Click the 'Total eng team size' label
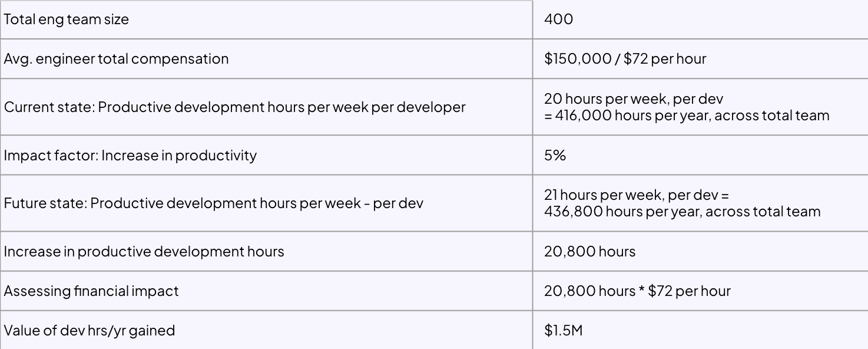The height and width of the screenshot is (349, 868). coord(67,19)
